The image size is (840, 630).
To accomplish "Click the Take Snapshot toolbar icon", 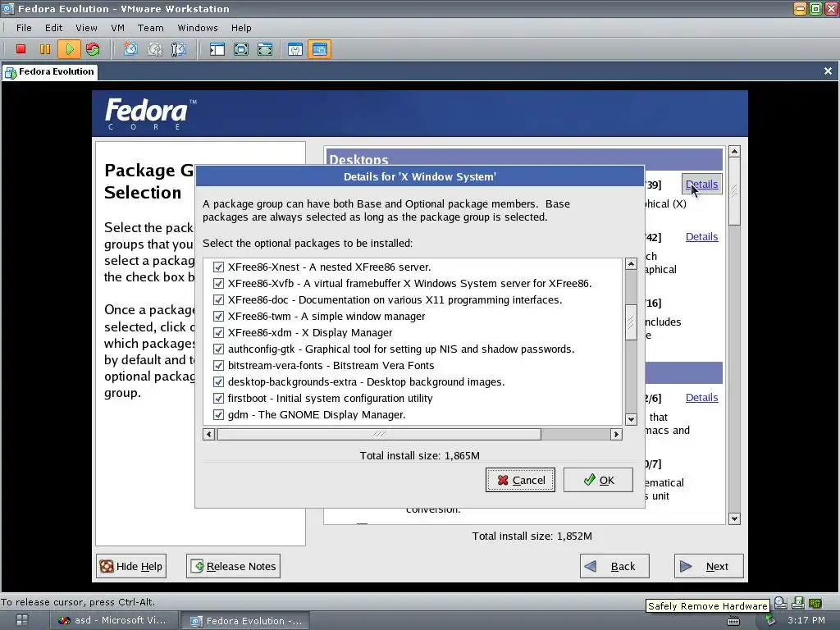I will point(130,49).
